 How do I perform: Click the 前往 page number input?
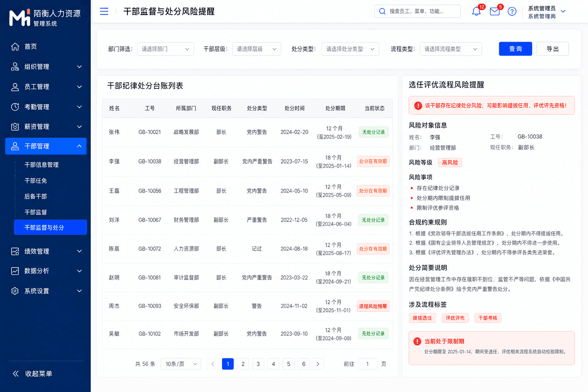point(367,364)
